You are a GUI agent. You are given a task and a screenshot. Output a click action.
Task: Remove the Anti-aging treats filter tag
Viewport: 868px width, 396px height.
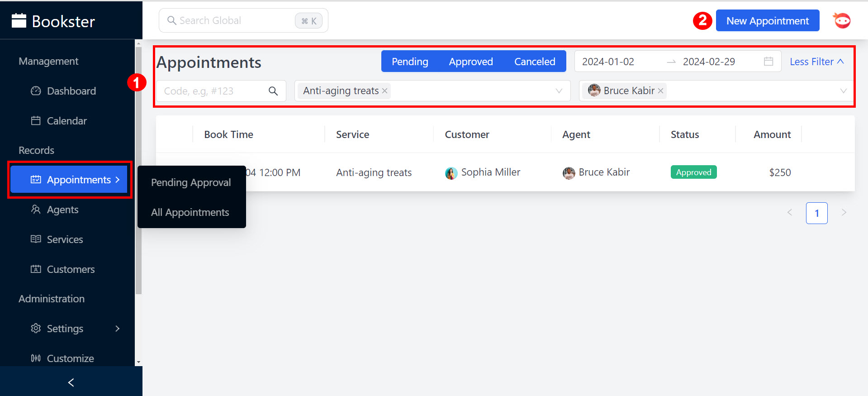click(x=384, y=91)
